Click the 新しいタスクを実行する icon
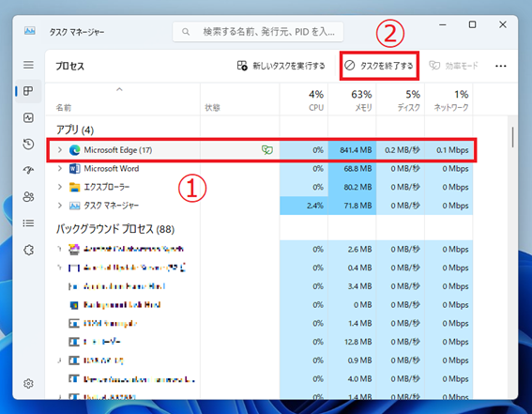Viewport: 532px width, 414px height. click(x=242, y=66)
